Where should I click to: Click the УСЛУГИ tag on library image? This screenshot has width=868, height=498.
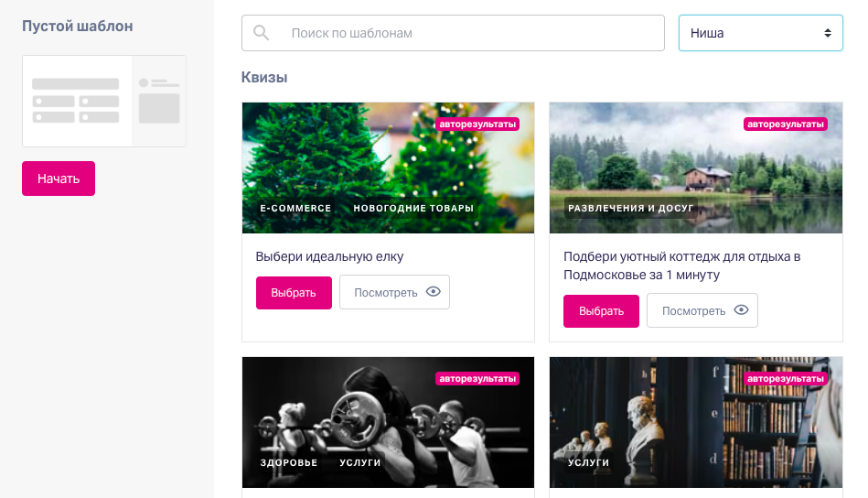(x=588, y=462)
